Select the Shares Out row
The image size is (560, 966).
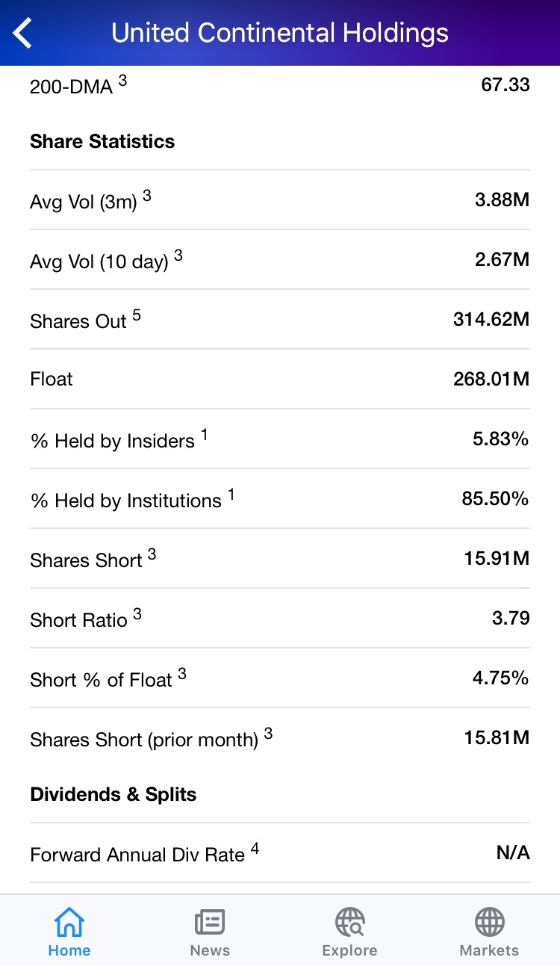[x=280, y=320]
